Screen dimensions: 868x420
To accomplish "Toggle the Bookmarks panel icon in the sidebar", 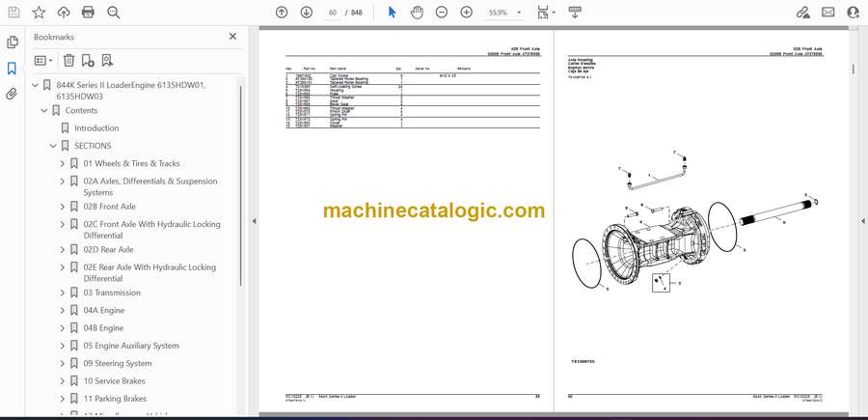I will click(12, 69).
